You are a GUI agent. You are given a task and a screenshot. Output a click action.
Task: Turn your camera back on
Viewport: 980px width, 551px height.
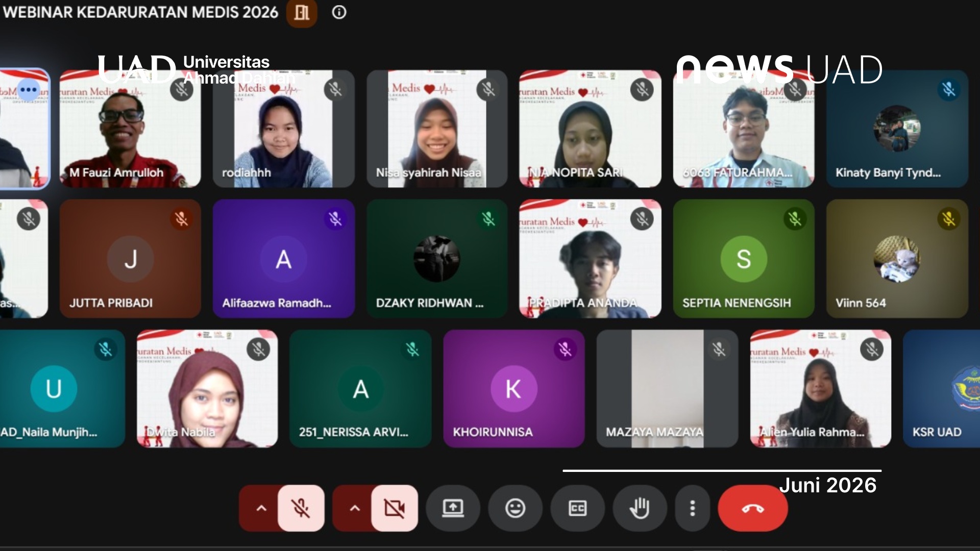click(x=395, y=508)
